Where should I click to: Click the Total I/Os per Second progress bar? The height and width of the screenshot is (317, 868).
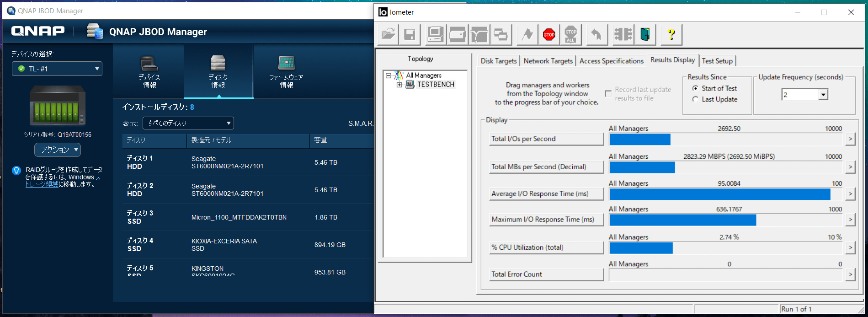coord(726,140)
